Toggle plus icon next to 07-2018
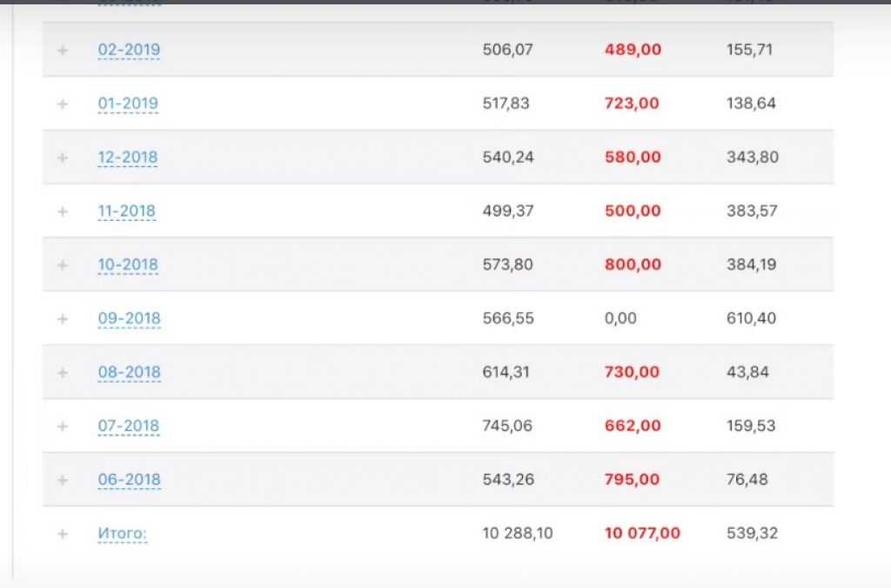Screen dimensions: 891x588 (62, 426)
